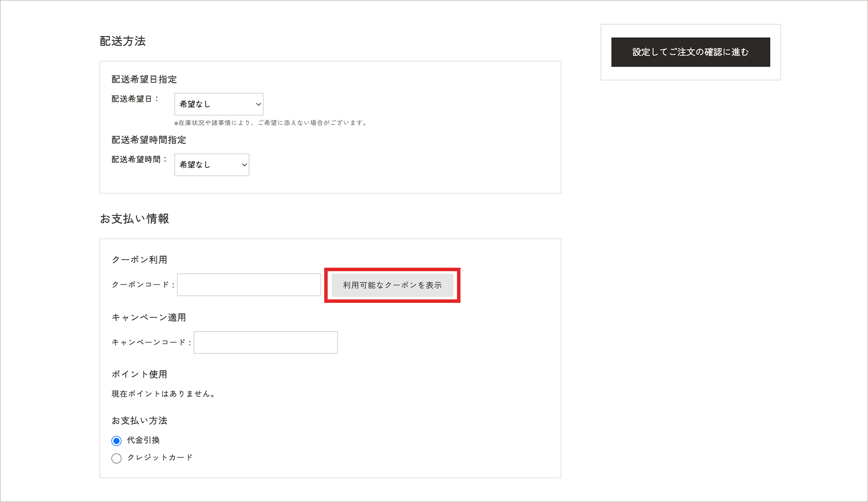This screenshot has height=502, width=868.
Task: Click the 代金引換 label text
Action: point(143,440)
